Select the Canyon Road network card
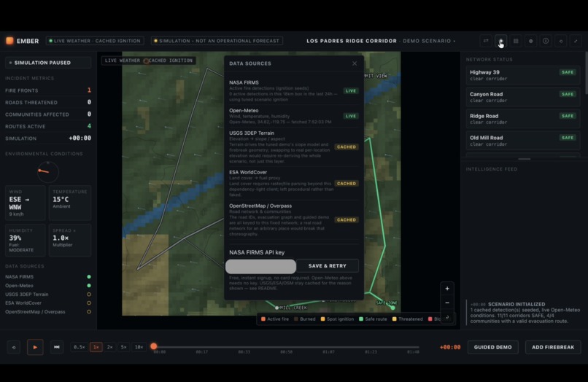This screenshot has width=588, height=382. pyautogui.click(x=523, y=97)
